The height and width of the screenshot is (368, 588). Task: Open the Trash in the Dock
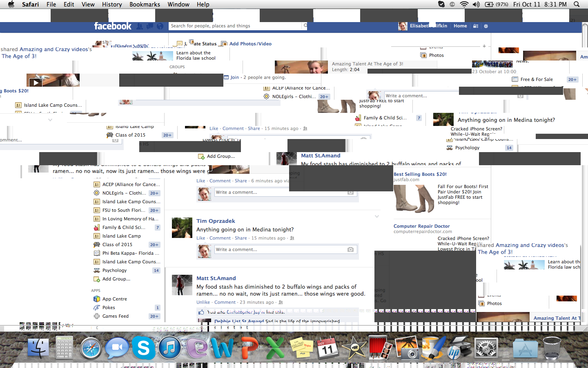[552, 348]
